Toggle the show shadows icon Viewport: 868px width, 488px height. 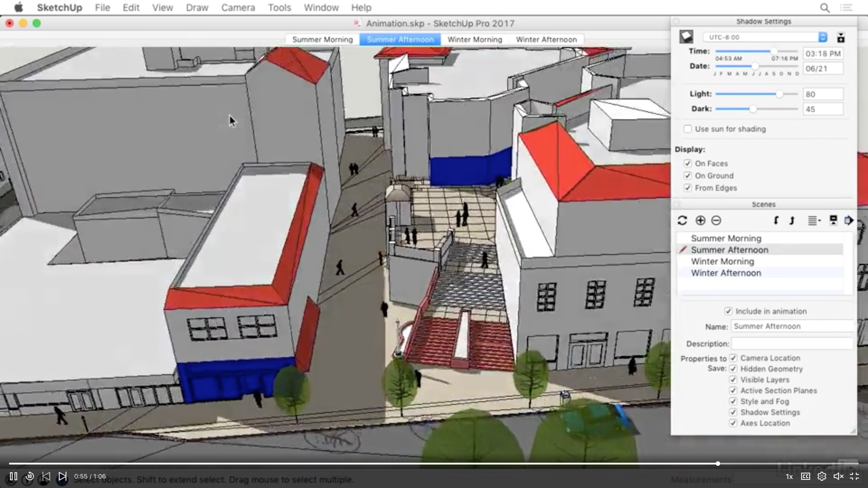[x=686, y=37]
